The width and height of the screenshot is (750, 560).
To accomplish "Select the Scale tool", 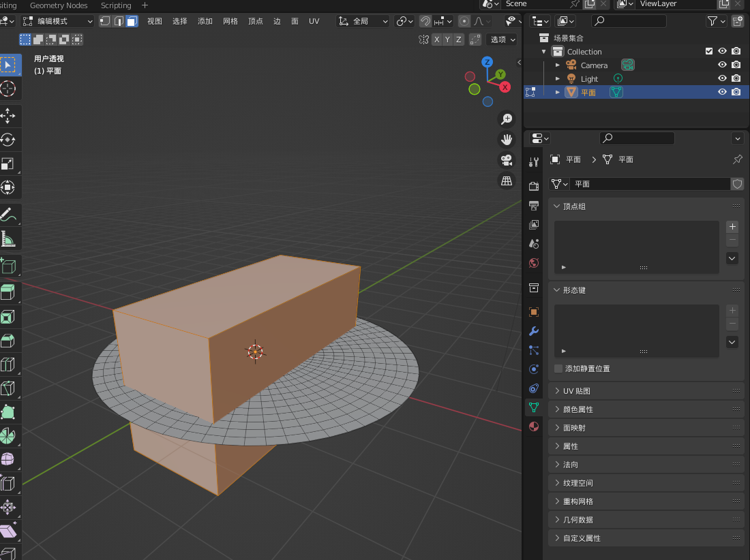I will click(9, 164).
